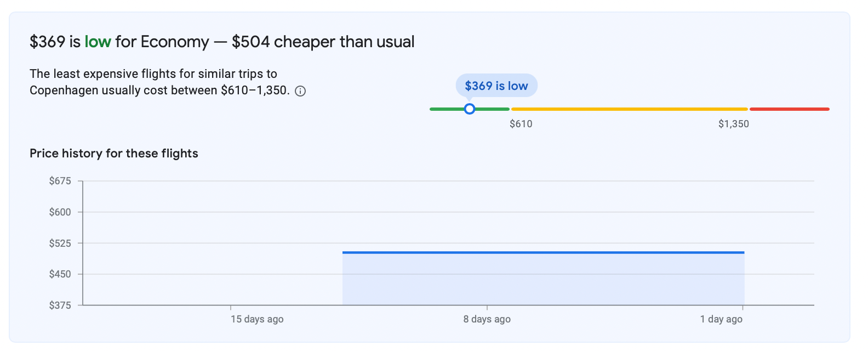This screenshot has height=351, width=868.
Task: Select the "15 days ago" axis label
Action: tap(257, 319)
